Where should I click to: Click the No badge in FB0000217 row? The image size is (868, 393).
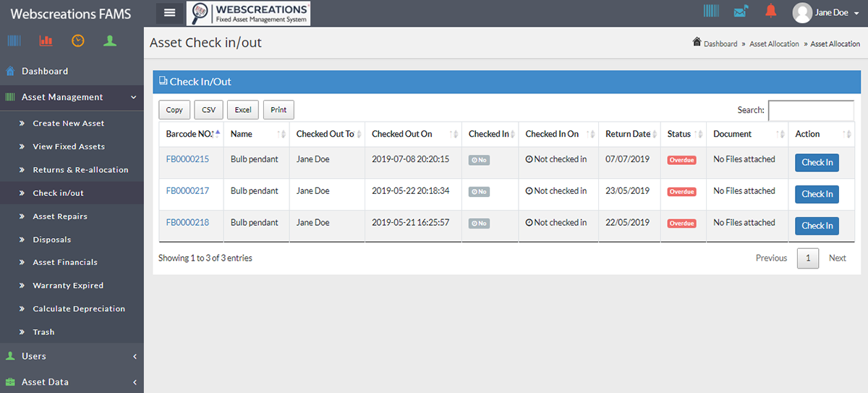click(479, 192)
